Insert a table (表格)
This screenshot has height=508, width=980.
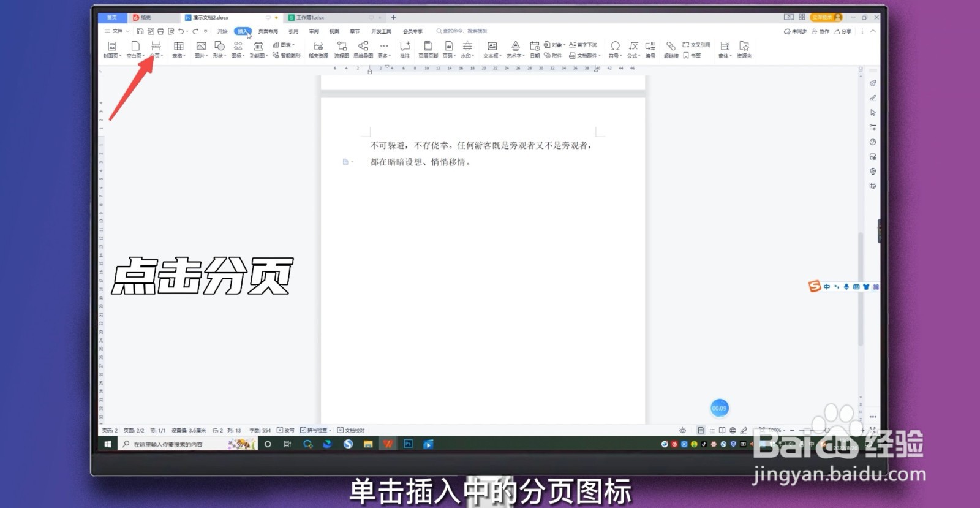click(x=179, y=50)
